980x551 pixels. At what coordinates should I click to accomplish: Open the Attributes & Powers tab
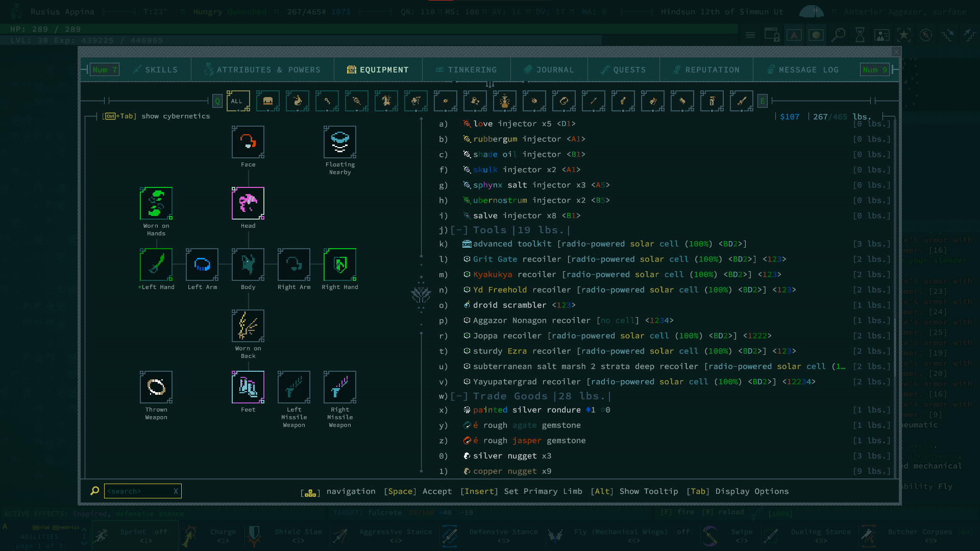coord(262,70)
